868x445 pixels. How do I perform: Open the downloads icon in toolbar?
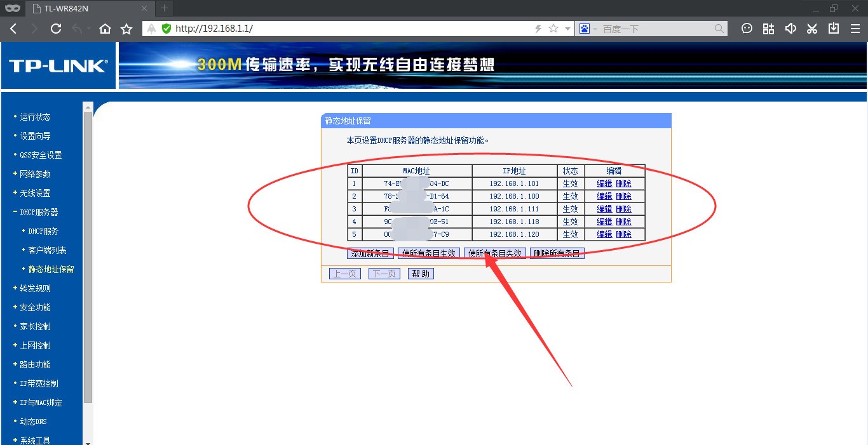(833, 29)
